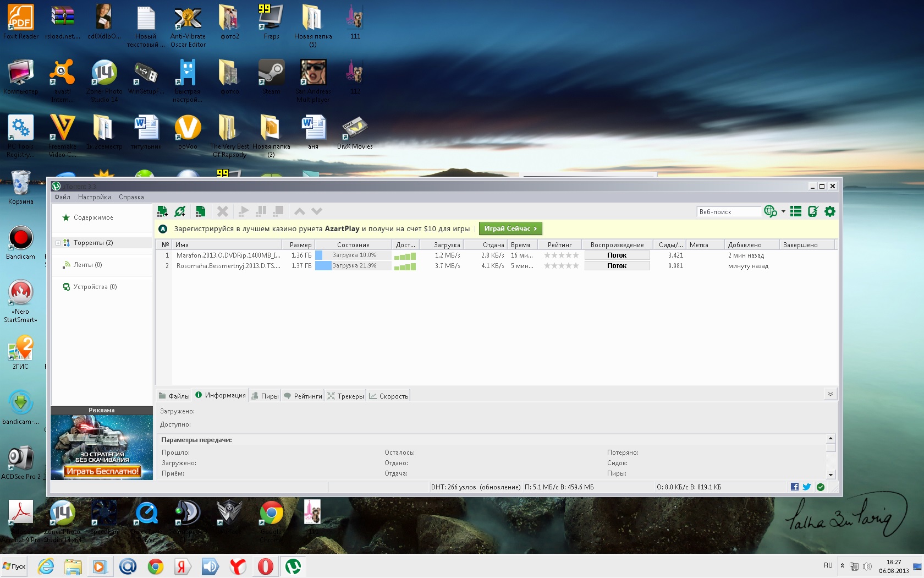Screen dimensions: 924x578
Task: Click Add Torrent from URL icon
Action: pos(180,211)
